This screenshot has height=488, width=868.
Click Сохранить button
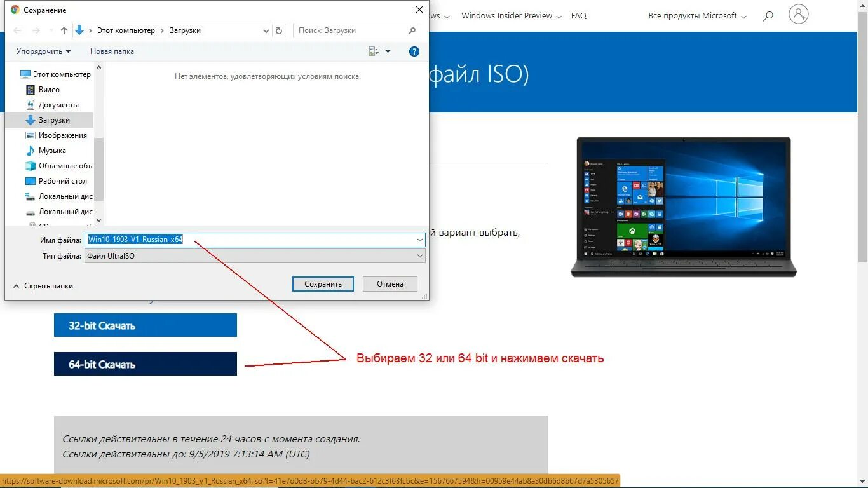click(323, 284)
